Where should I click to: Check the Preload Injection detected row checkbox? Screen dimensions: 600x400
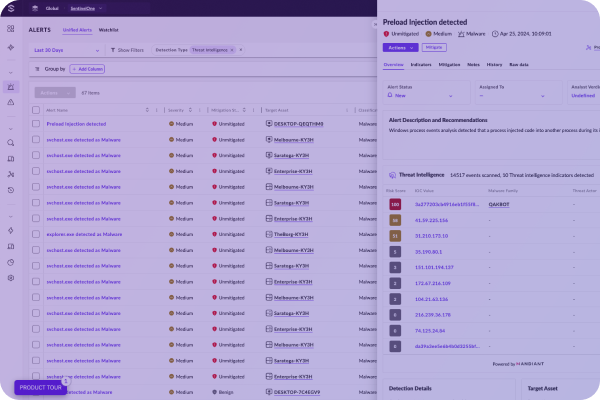37,124
